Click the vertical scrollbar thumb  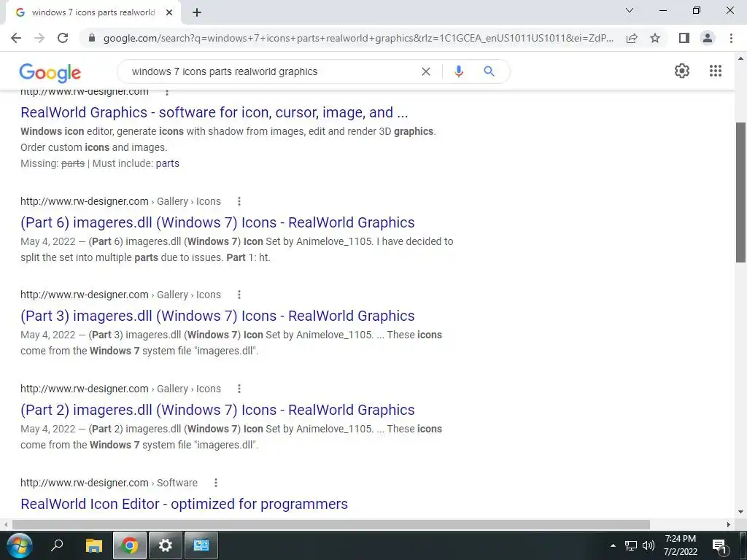point(741,192)
